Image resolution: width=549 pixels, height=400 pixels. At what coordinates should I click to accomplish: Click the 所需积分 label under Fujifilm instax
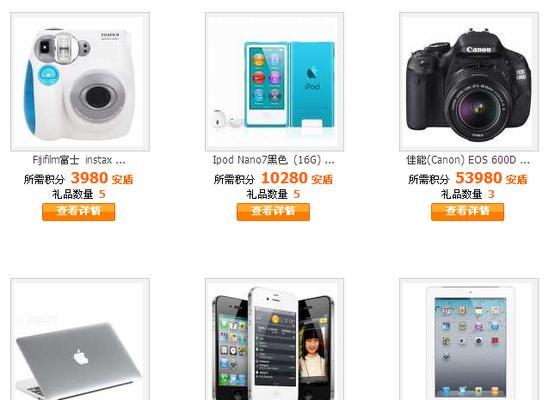[x=44, y=179]
